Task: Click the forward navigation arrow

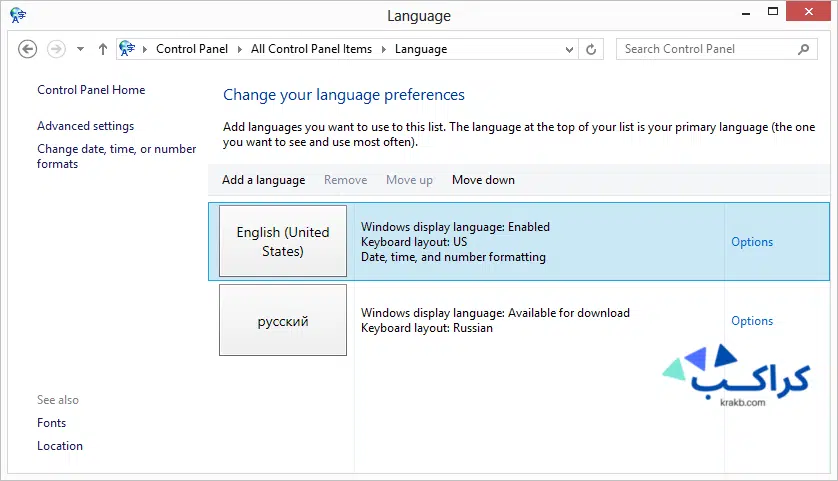Action: point(56,49)
